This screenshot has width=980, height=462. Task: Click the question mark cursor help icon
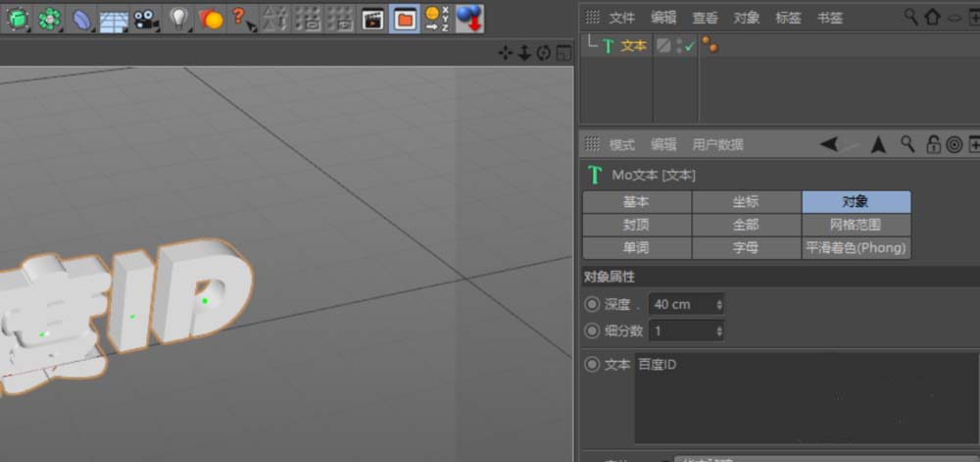point(243,19)
